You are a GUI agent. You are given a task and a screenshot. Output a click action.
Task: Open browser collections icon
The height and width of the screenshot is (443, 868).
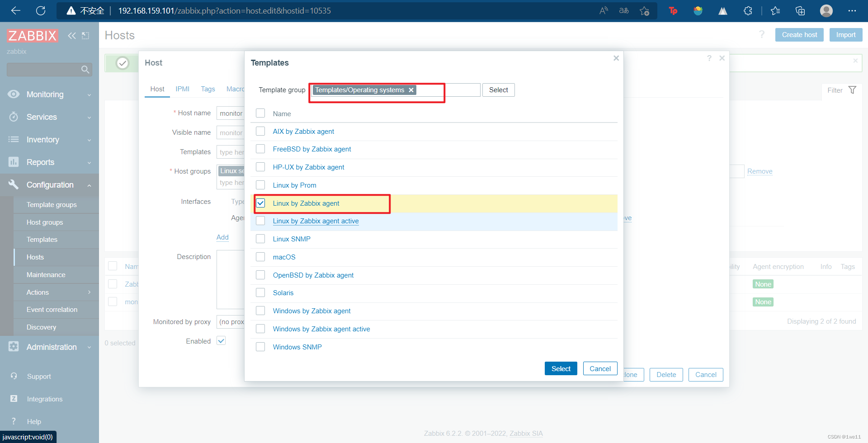(x=800, y=11)
